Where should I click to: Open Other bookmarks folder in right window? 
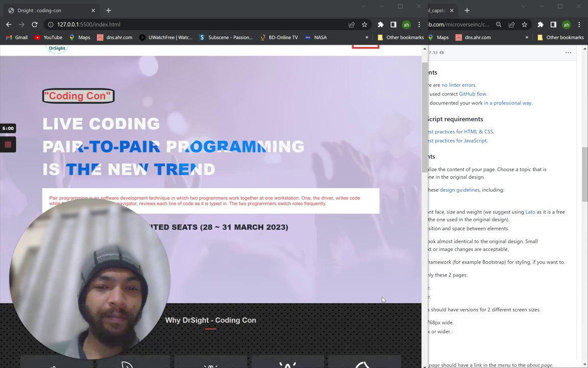coord(560,37)
